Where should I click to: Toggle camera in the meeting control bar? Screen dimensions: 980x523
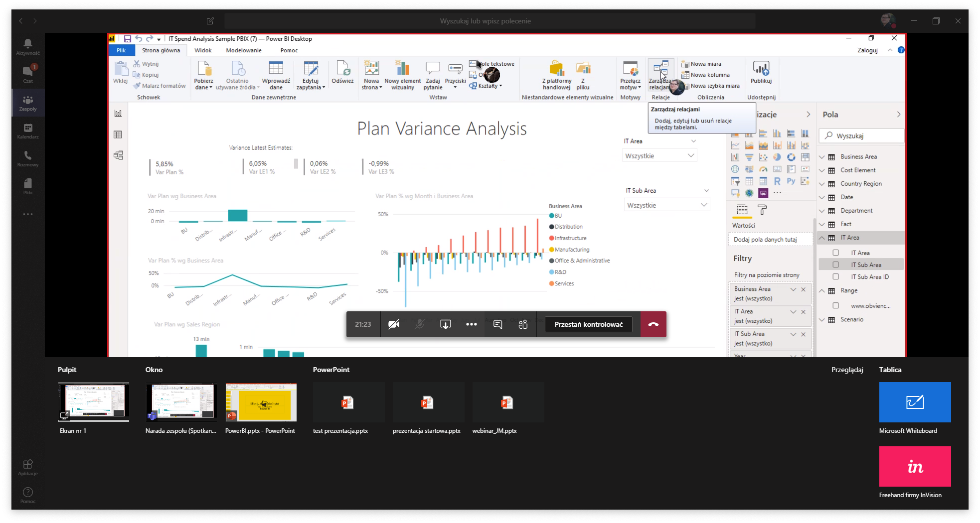click(x=394, y=324)
